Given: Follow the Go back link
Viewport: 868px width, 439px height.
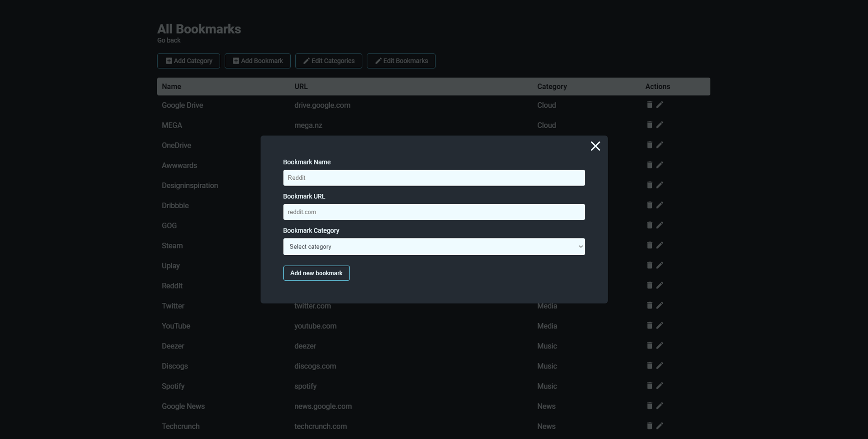Looking at the screenshot, I should pyautogui.click(x=169, y=41).
